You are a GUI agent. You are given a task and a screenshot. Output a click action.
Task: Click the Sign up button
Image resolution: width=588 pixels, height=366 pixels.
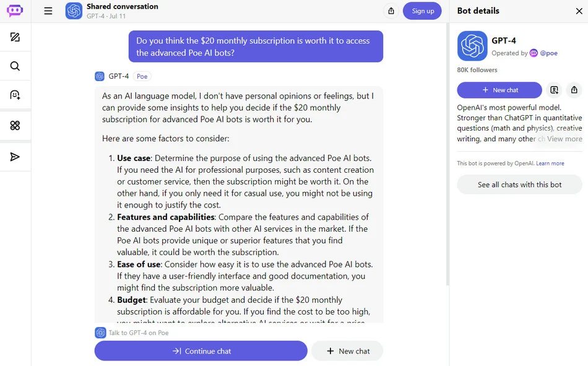click(x=422, y=11)
